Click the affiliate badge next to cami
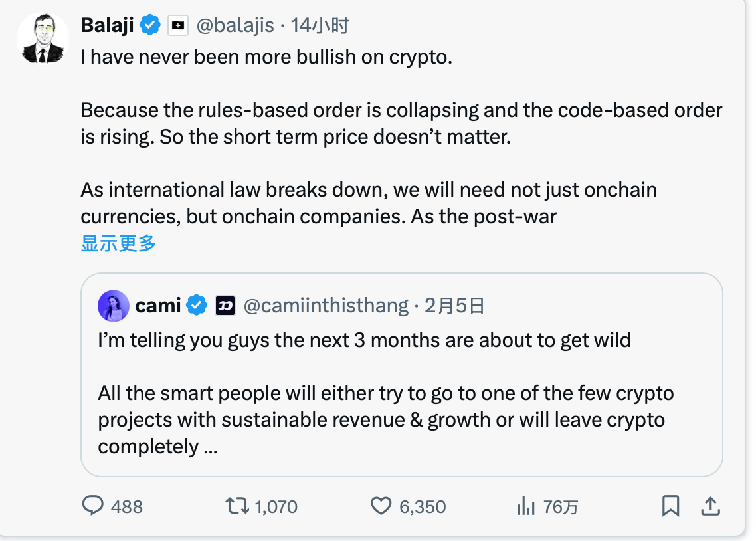The width and height of the screenshot is (756, 541). [225, 305]
